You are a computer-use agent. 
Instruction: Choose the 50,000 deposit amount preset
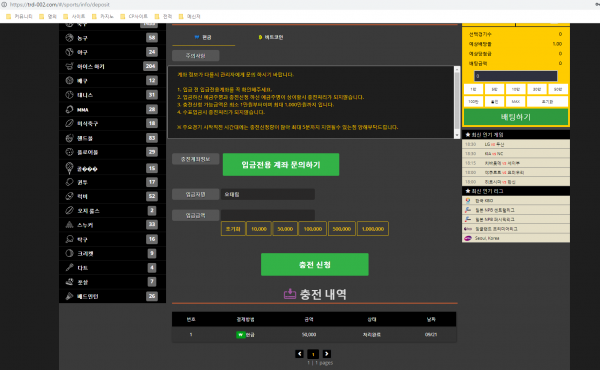pos(285,229)
